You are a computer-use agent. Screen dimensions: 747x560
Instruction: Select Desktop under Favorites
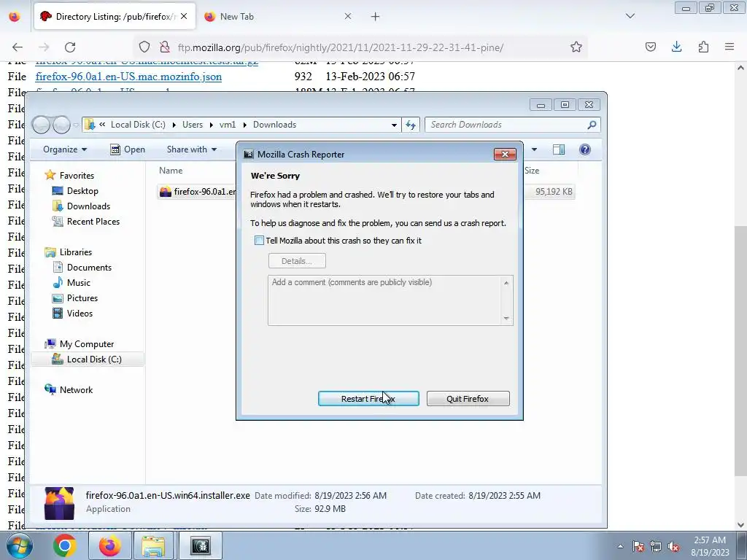tap(82, 191)
